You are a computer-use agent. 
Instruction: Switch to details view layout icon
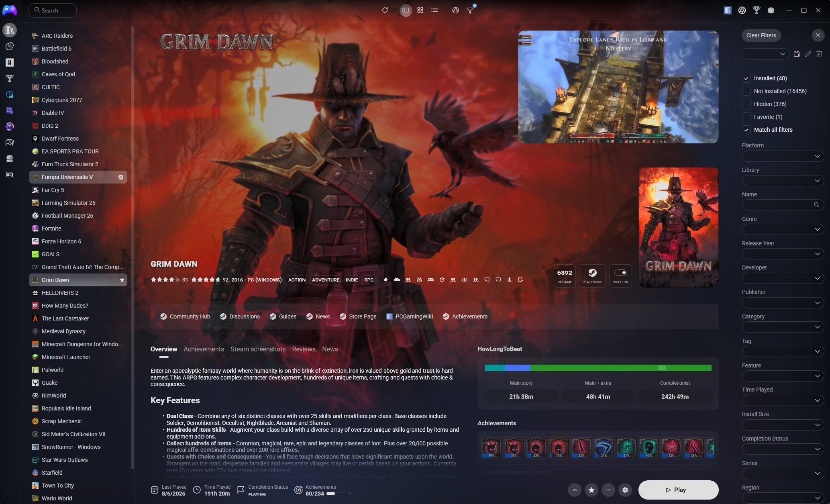[406, 10]
